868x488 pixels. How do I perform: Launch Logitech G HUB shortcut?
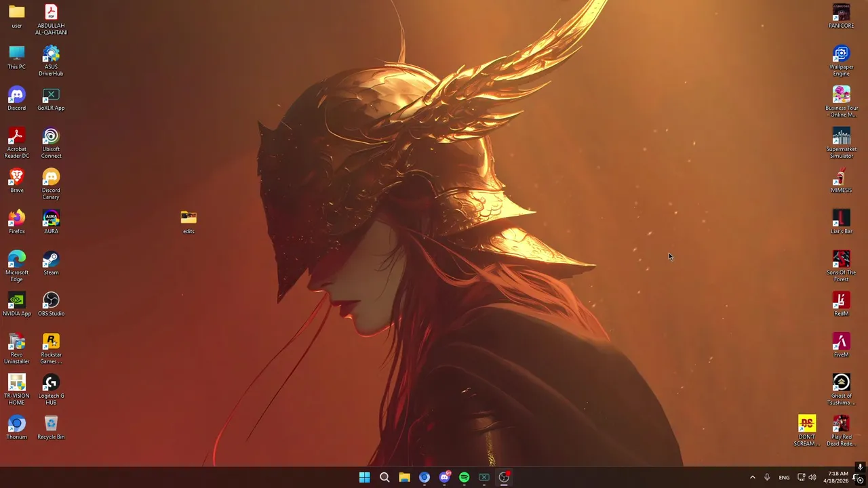(x=51, y=390)
